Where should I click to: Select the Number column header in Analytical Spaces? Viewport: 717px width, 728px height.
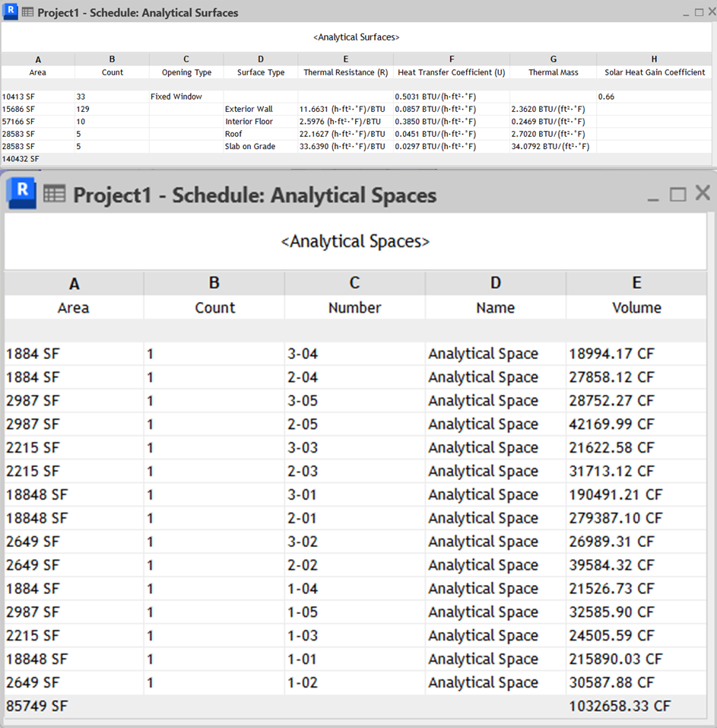click(x=354, y=307)
